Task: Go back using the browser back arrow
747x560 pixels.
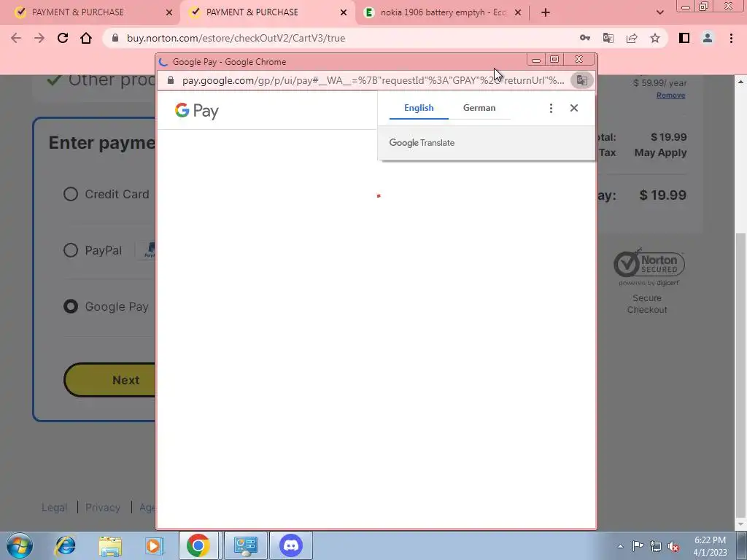Action: click(16, 38)
